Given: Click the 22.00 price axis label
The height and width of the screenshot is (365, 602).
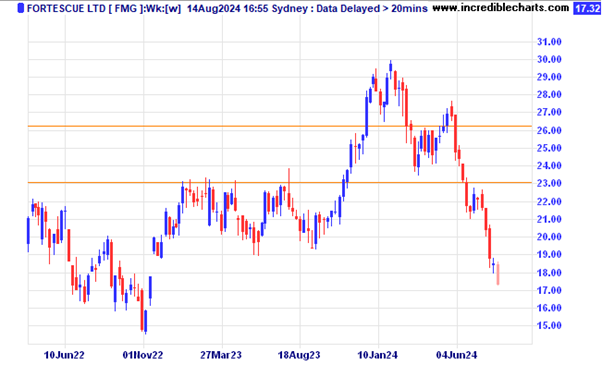Looking at the screenshot, I should [549, 201].
